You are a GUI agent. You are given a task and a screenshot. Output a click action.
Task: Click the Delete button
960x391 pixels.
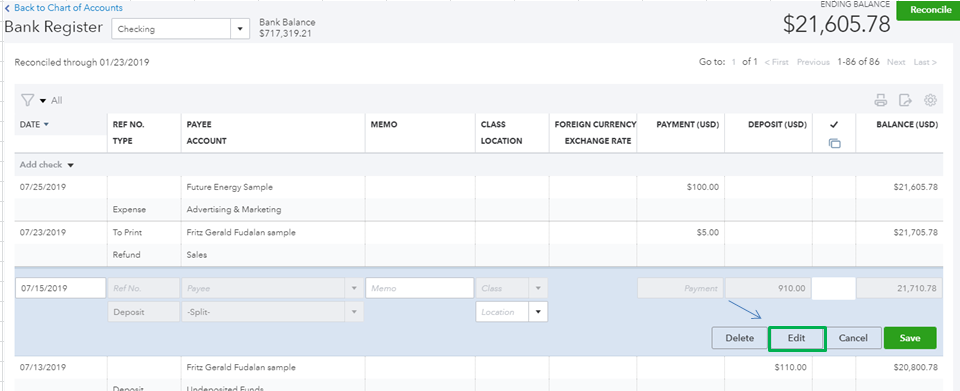pyautogui.click(x=740, y=338)
